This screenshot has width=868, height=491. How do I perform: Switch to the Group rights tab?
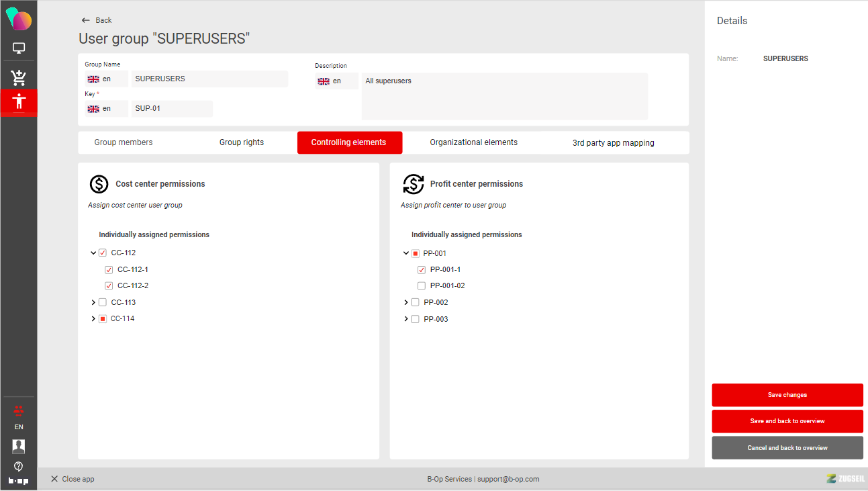[242, 142]
